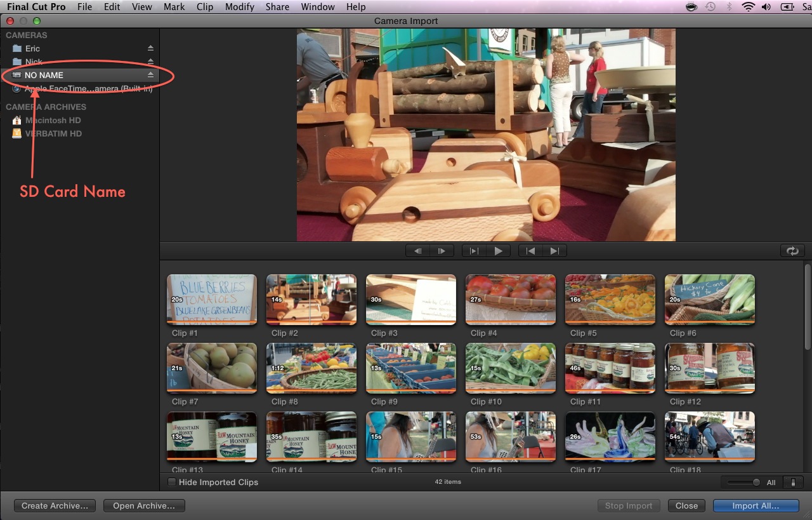812x520 pixels.
Task: Jump to the next clip
Action: (x=556, y=250)
